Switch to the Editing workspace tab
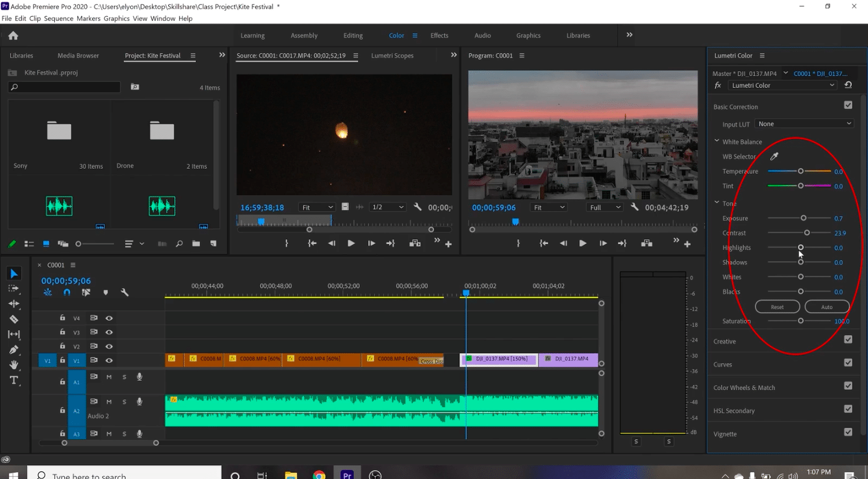 pos(353,36)
